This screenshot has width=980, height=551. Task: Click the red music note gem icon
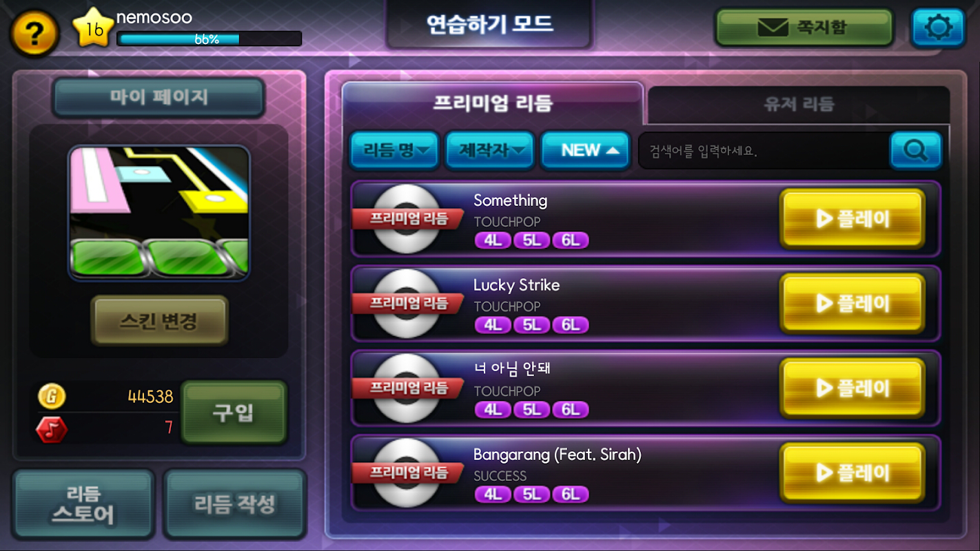52,429
